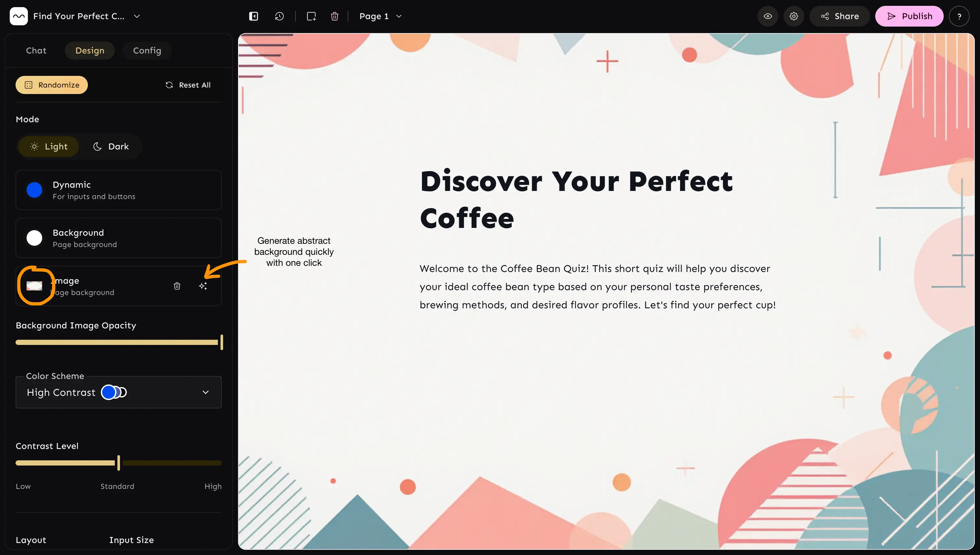Image resolution: width=980 pixels, height=555 pixels.
Task: Open the project name dropdown chevron
Action: [x=137, y=16]
